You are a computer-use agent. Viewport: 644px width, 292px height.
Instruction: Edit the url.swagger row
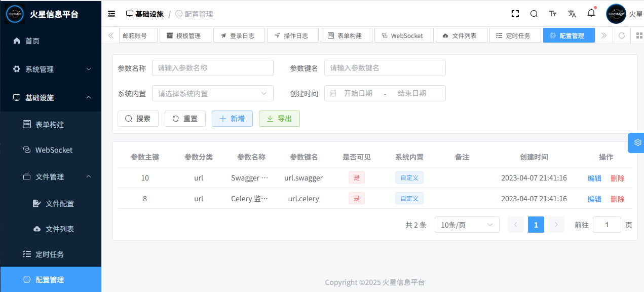tap(594, 178)
